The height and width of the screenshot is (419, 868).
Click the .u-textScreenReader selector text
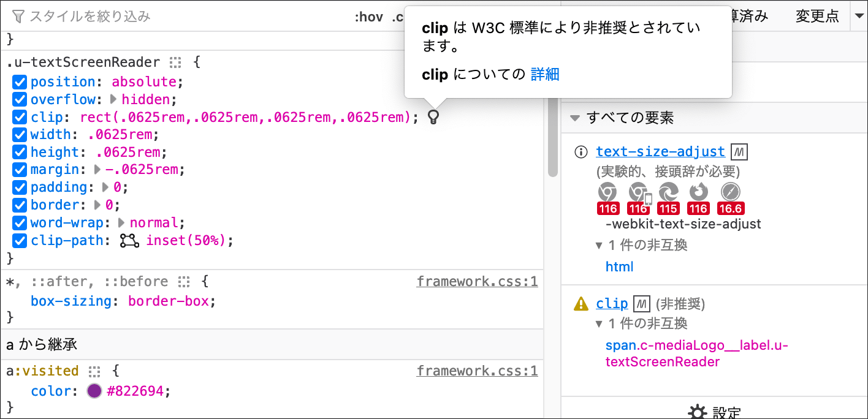[83, 62]
